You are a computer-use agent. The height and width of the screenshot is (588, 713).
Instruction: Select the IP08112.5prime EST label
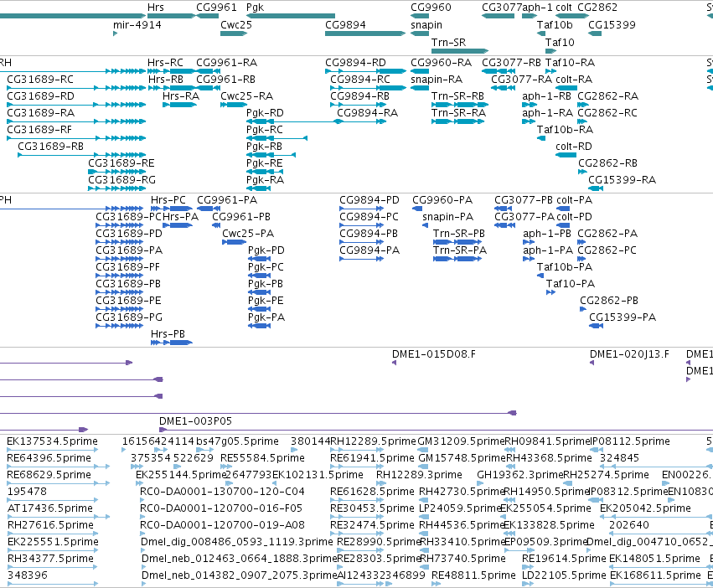[x=630, y=441]
